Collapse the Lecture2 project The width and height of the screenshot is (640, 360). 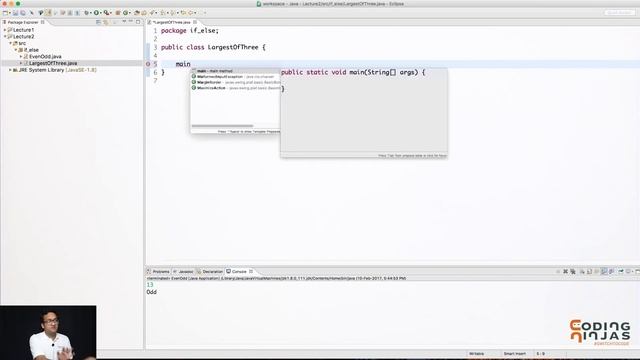[5, 36]
